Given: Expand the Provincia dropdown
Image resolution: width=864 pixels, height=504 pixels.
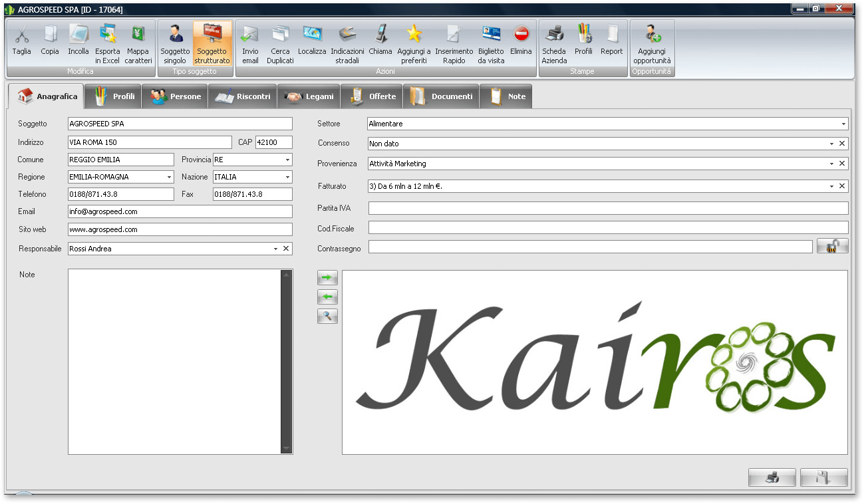Looking at the screenshot, I should (x=287, y=160).
